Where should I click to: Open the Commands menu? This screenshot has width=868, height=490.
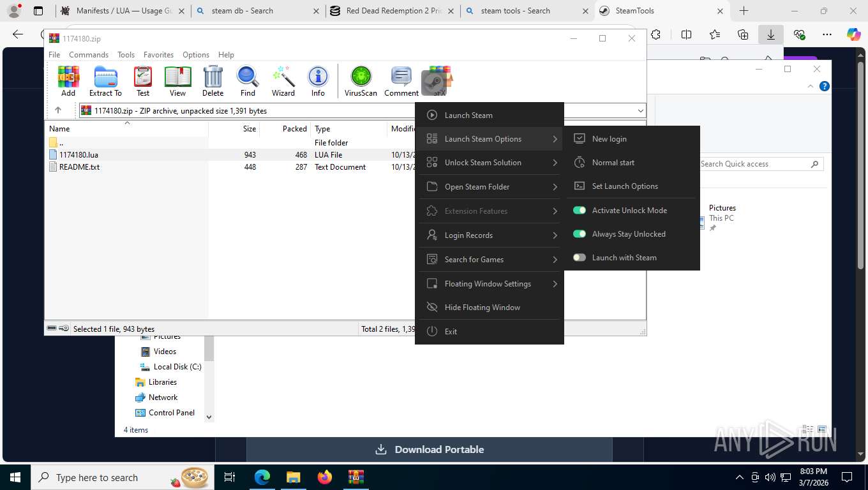89,55
